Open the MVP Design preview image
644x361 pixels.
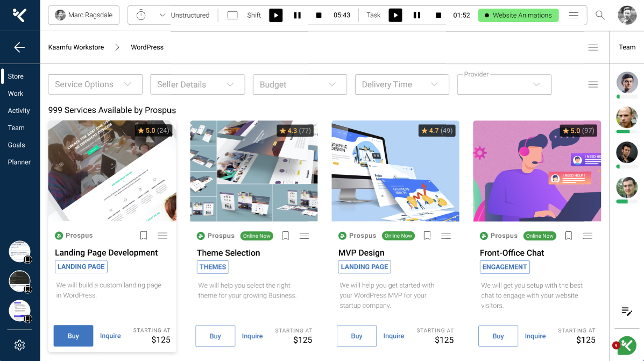pyautogui.click(x=395, y=171)
